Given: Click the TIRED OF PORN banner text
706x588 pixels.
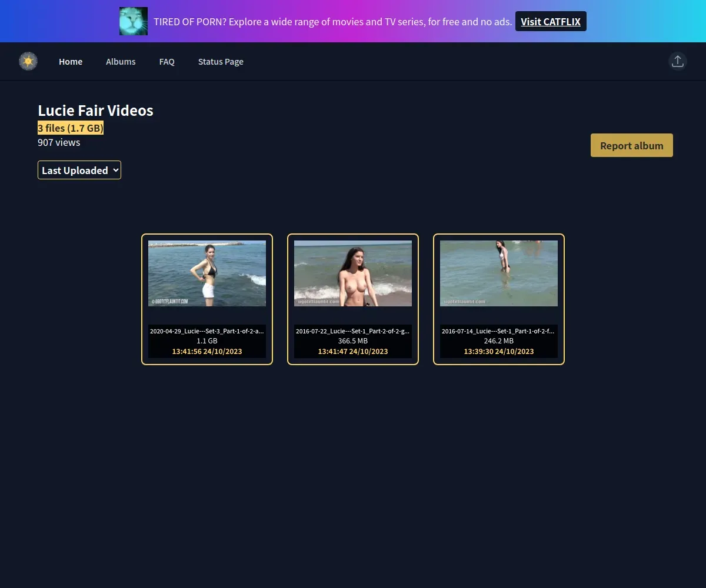Looking at the screenshot, I should tap(332, 22).
